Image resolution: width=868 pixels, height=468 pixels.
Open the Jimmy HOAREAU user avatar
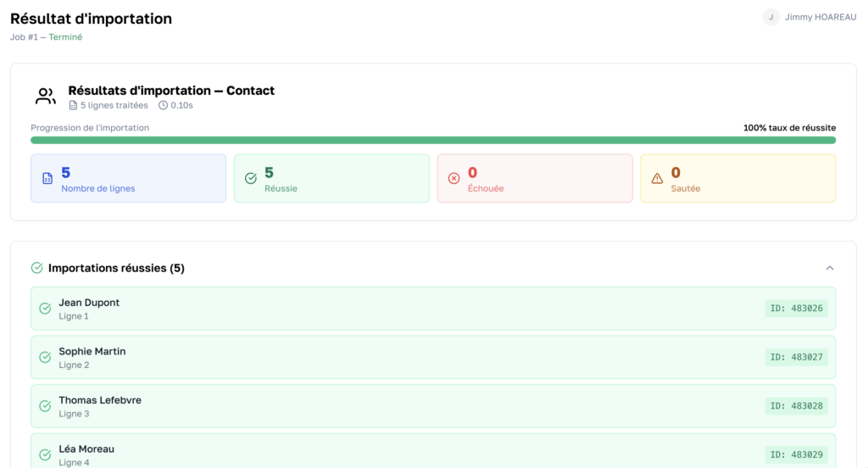coord(771,17)
